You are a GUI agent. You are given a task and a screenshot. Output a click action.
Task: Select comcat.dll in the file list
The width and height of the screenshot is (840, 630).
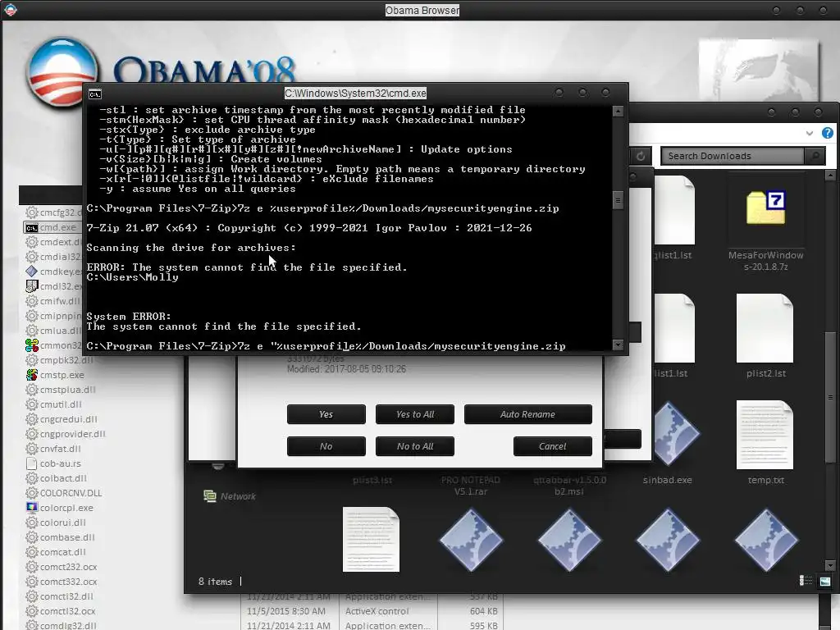point(57,552)
